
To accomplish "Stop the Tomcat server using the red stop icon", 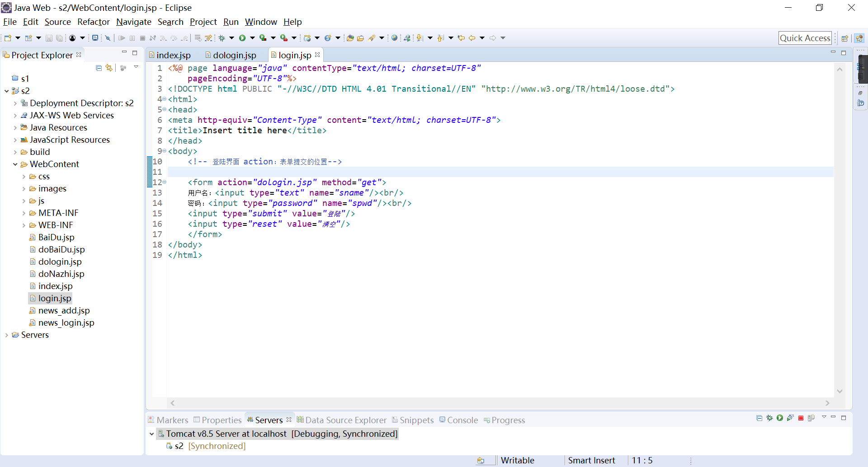I will (x=801, y=418).
